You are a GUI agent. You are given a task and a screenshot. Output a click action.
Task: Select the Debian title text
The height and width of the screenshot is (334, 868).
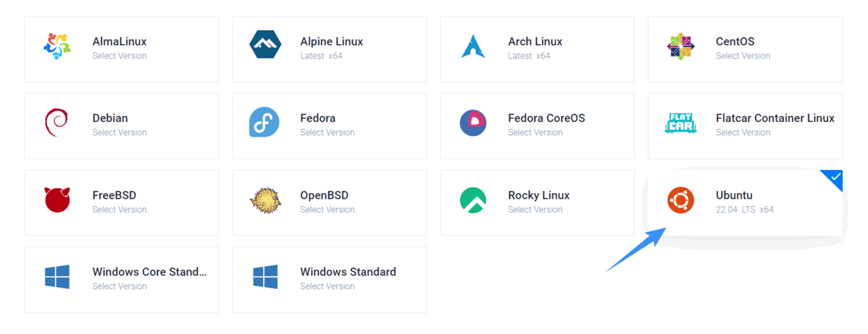[x=110, y=119]
